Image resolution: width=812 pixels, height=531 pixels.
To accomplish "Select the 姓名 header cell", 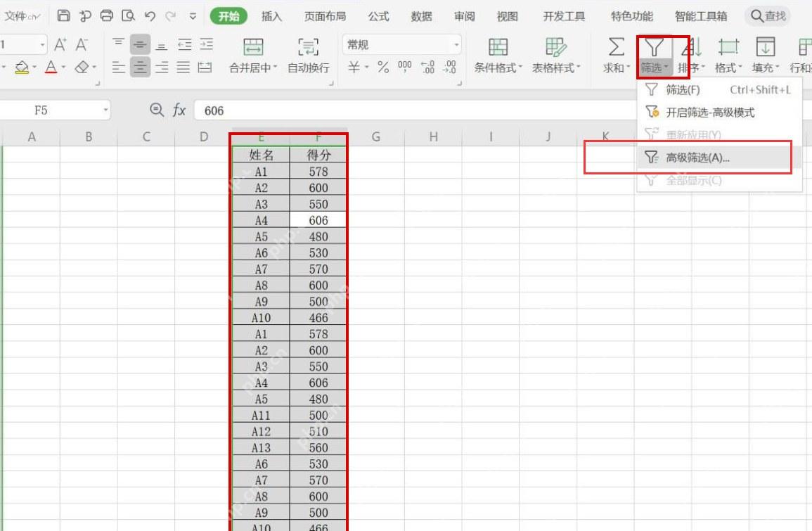I will (261, 155).
